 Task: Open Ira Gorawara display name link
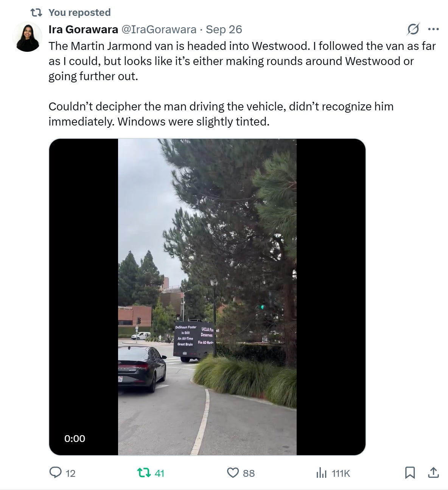(83, 29)
